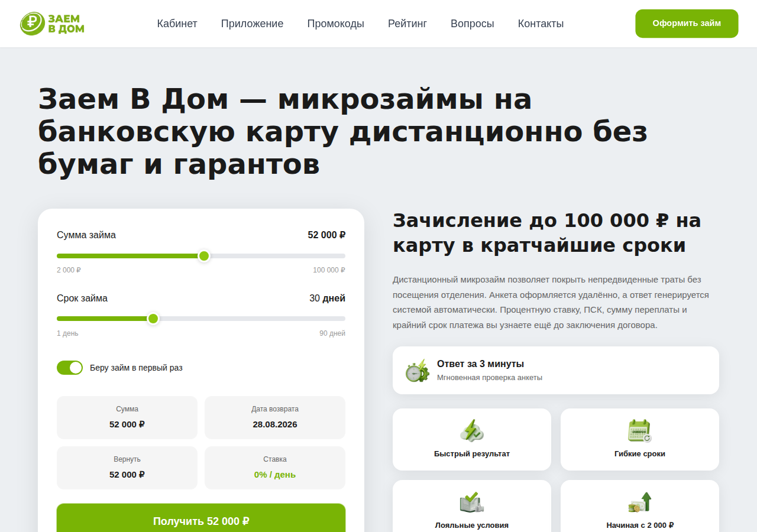
Task: Open the Приложение menu item
Action: click(x=253, y=24)
